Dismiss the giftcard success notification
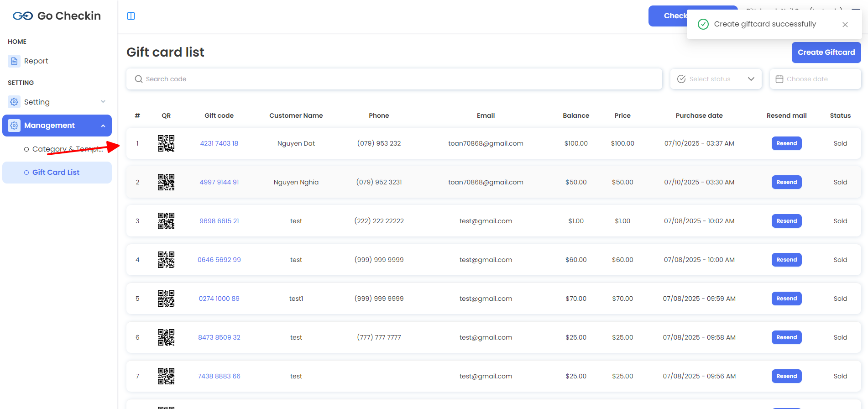This screenshot has height=409, width=868. [x=845, y=25]
